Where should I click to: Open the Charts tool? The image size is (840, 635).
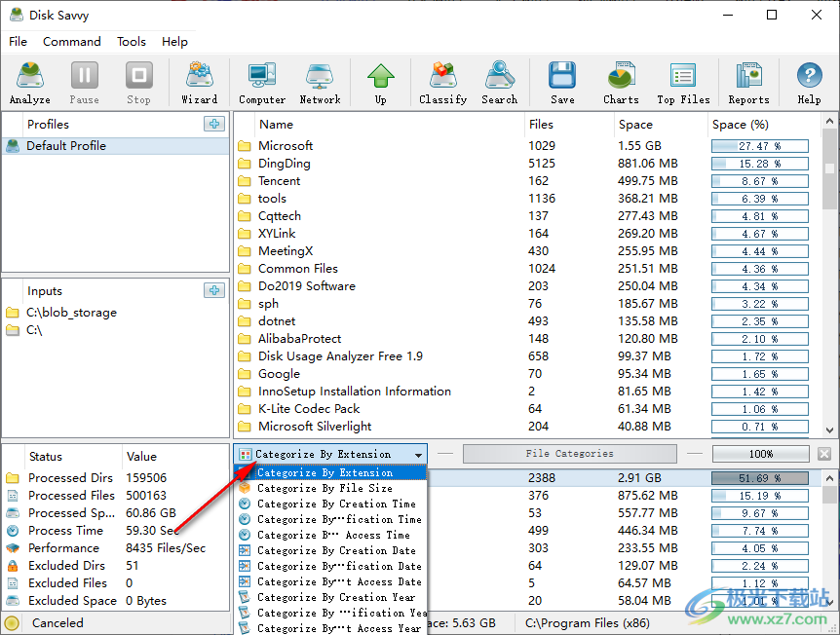point(621,83)
